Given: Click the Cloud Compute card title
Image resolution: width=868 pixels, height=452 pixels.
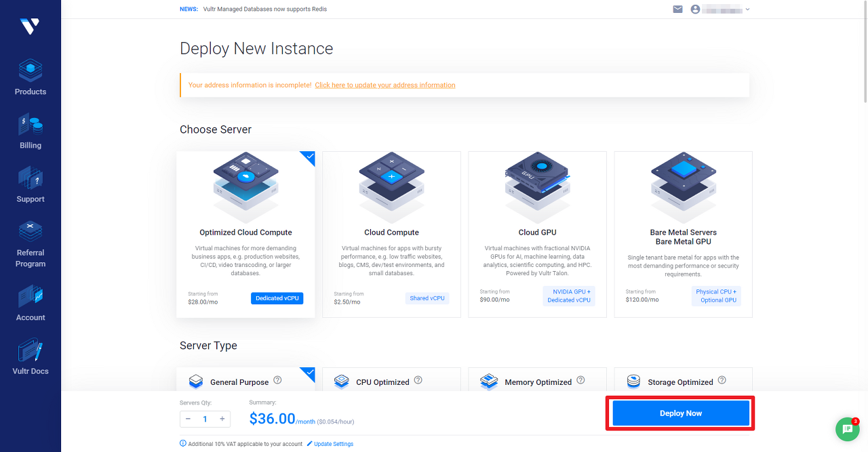Looking at the screenshot, I should 391,232.
